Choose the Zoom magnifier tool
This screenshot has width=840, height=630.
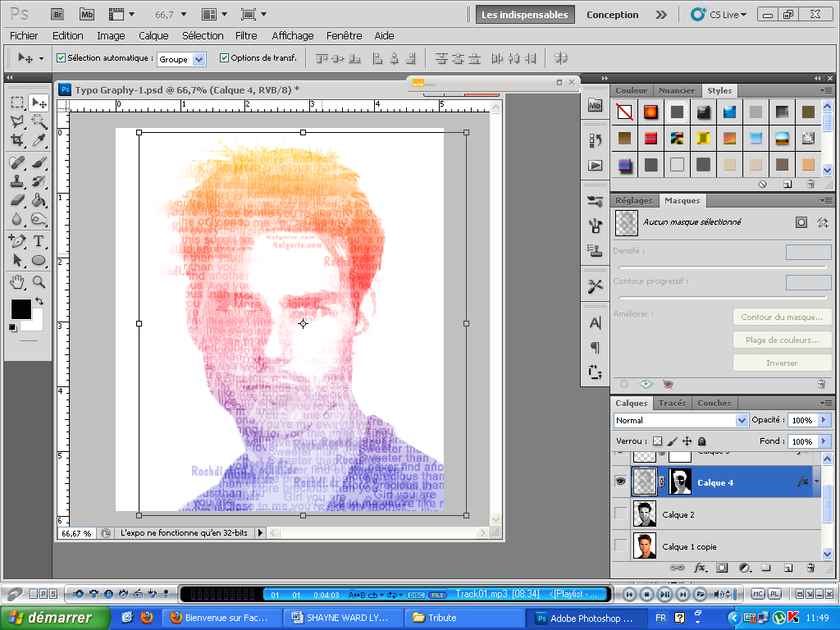(38, 281)
